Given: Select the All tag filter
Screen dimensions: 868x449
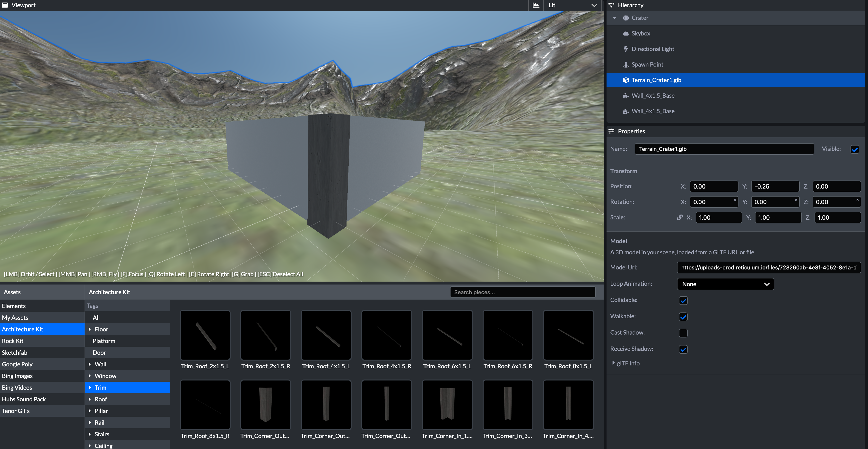Looking at the screenshot, I should tap(96, 318).
